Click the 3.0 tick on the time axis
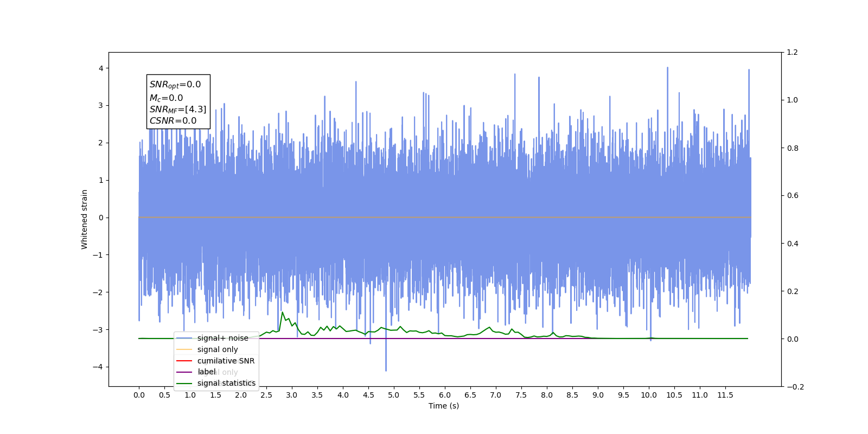The width and height of the screenshot is (868, 434). [292, 395]
